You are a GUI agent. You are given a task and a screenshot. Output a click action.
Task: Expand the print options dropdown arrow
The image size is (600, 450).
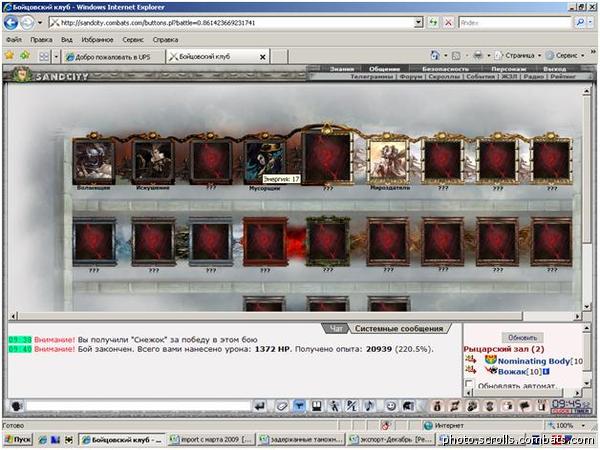click(489, 56)
